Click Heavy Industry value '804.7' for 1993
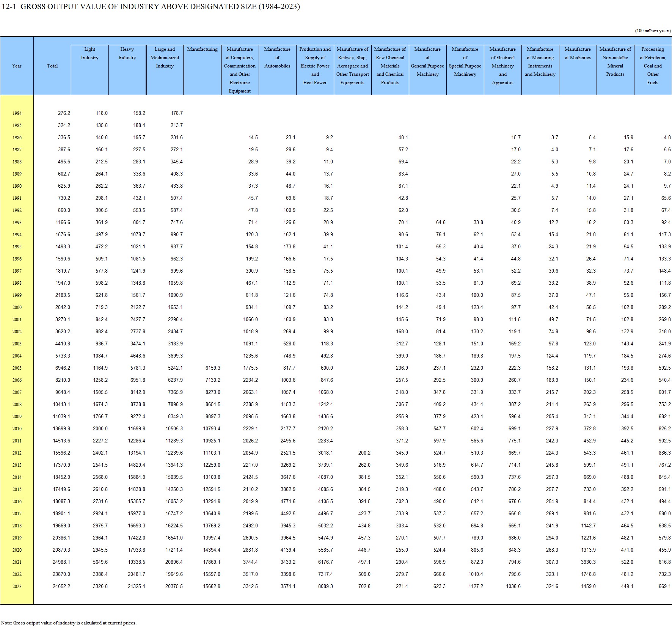 pos(139,222)
